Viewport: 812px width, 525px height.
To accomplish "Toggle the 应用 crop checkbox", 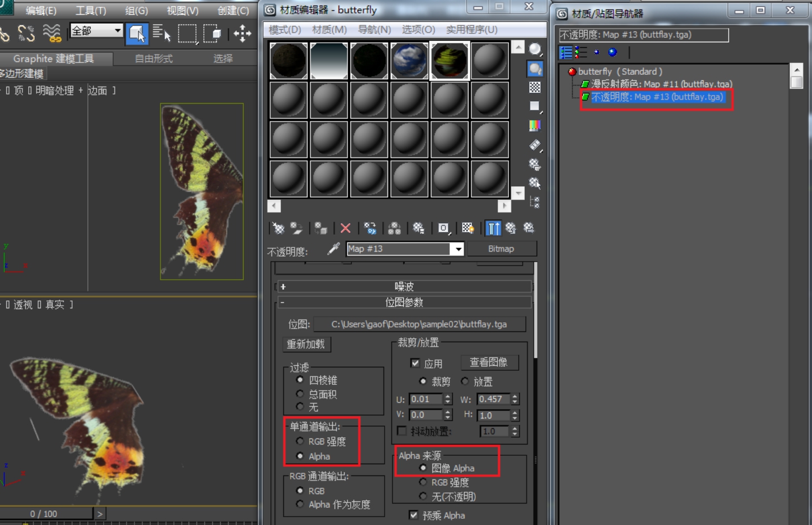I will 416,363.
